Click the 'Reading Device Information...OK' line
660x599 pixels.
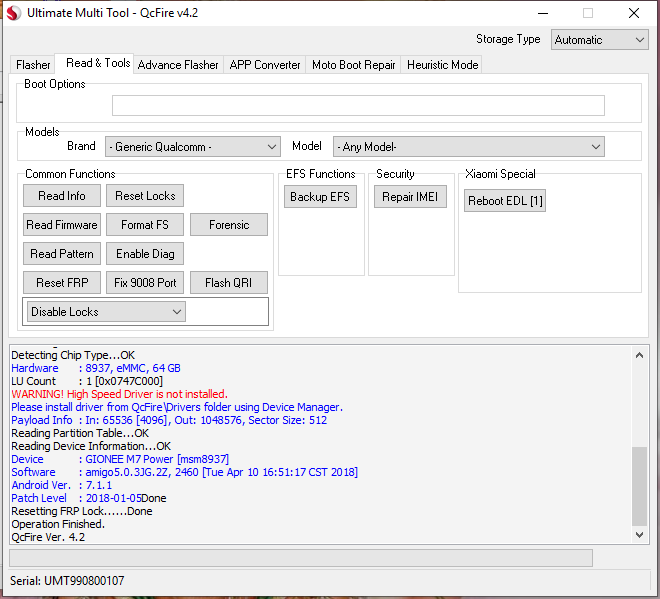tap(91, 446)
